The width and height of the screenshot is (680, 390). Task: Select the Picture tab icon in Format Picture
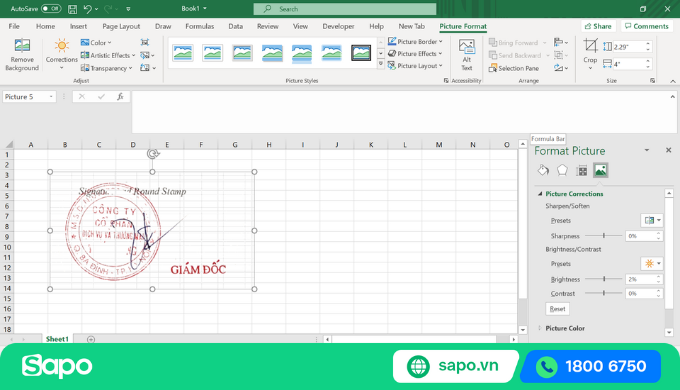pyautogui.click(x=601, y=170)
